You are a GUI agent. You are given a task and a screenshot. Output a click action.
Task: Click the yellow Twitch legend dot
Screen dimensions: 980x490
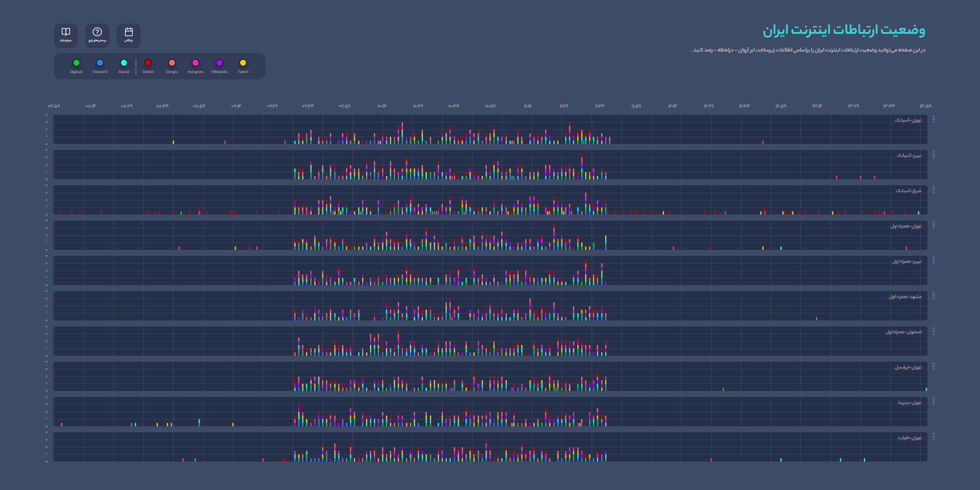coord(243,63)
